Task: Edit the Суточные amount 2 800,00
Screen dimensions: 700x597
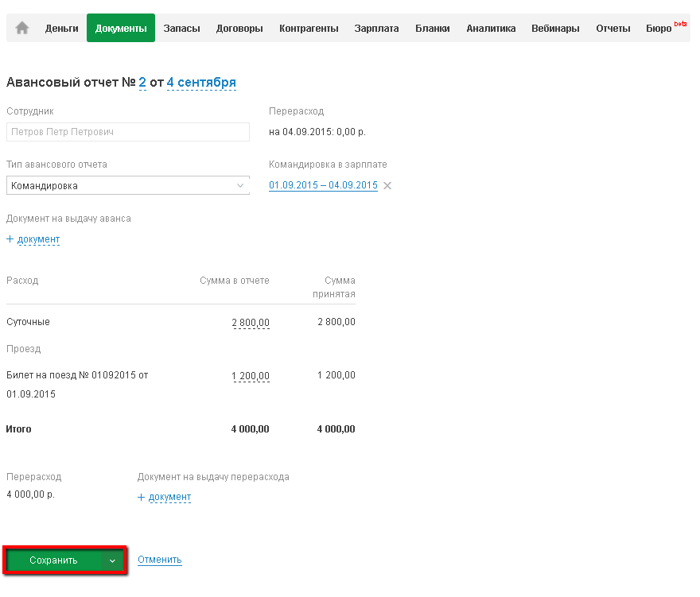Action: (x=251, y=323)
